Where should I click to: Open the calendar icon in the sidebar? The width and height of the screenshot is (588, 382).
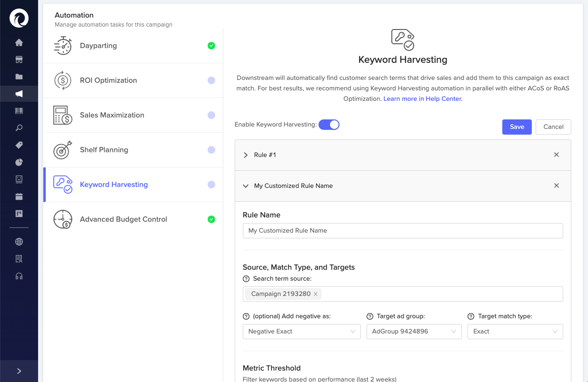pyautogui.click(x=19, y=196)
